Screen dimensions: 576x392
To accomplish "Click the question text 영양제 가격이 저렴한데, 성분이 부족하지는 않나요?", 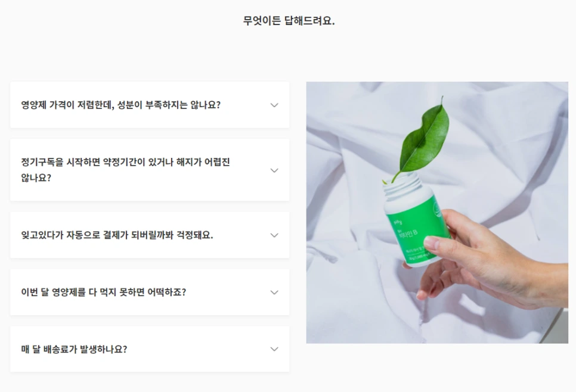I will tap(121, 105).
